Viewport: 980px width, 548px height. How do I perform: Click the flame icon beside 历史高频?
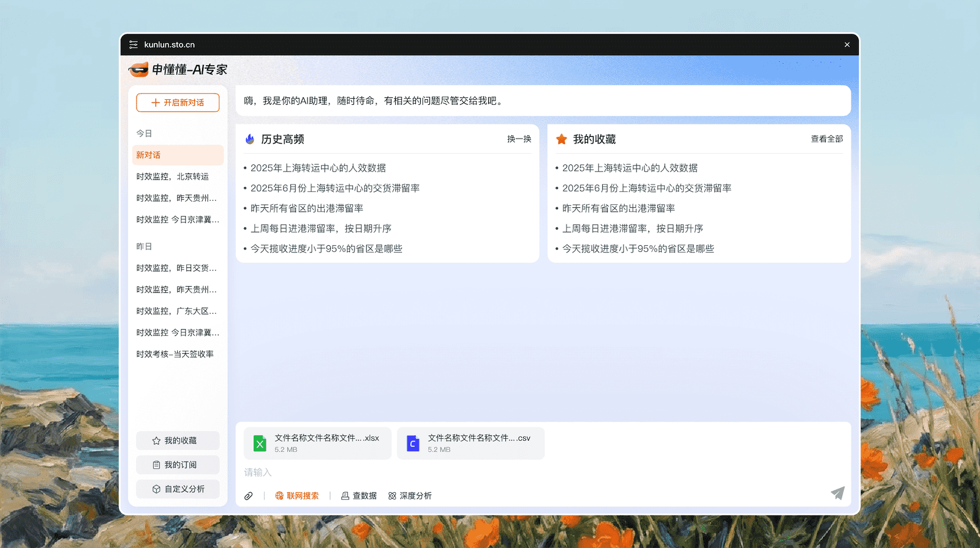pyautogui.click(x=250, y=139)
